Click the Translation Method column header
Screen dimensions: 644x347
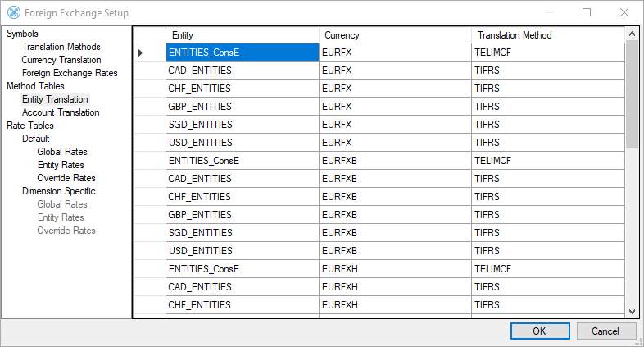(x=547, y=35)
